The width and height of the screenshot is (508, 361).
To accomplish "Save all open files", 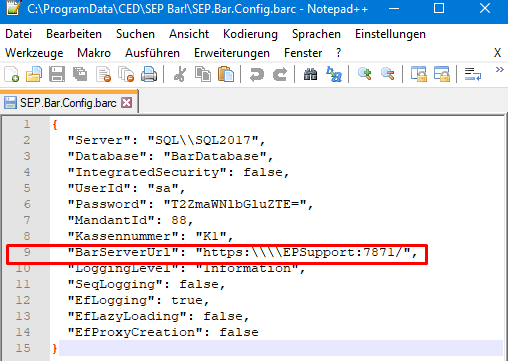I will click(80, 74).
